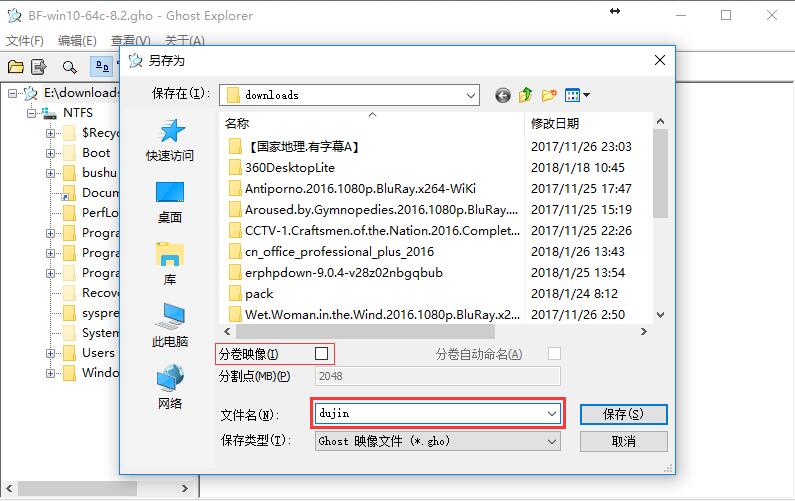
Task: Toggle the large icons view toolbar button
Action: tap(102, 66)
